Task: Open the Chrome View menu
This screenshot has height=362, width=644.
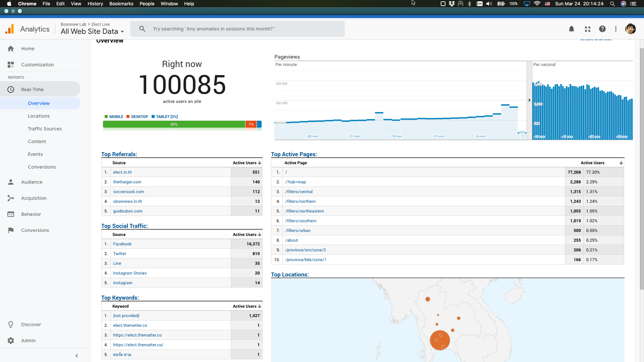Action: click(76, 4)
